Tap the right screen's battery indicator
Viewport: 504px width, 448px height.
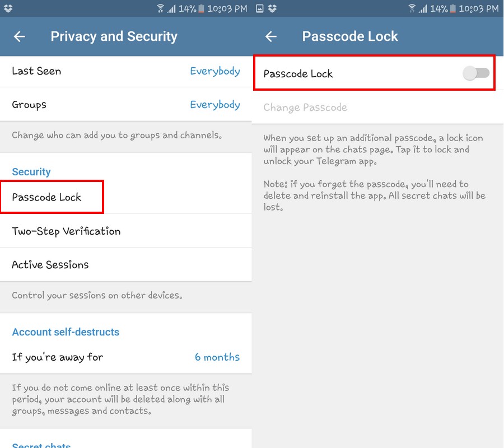452,8
